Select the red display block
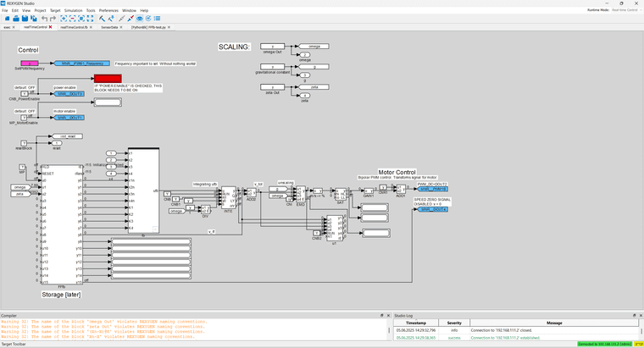 (108, 79)
